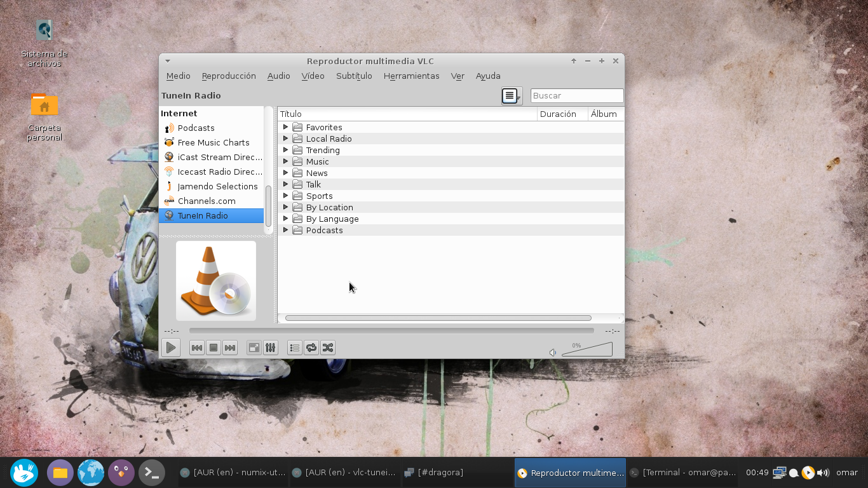Expand the Music folder

click(x=286, y=161)
